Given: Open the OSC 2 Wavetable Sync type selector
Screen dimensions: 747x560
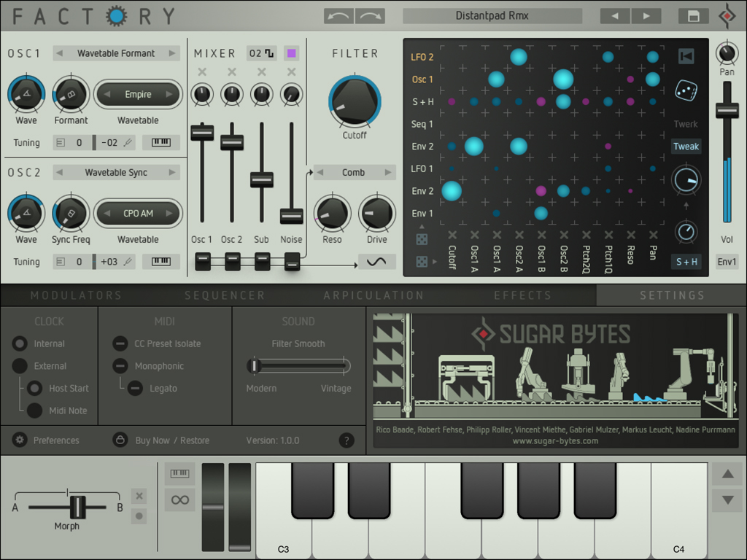Looking at the screenshot, I should 116,172.
